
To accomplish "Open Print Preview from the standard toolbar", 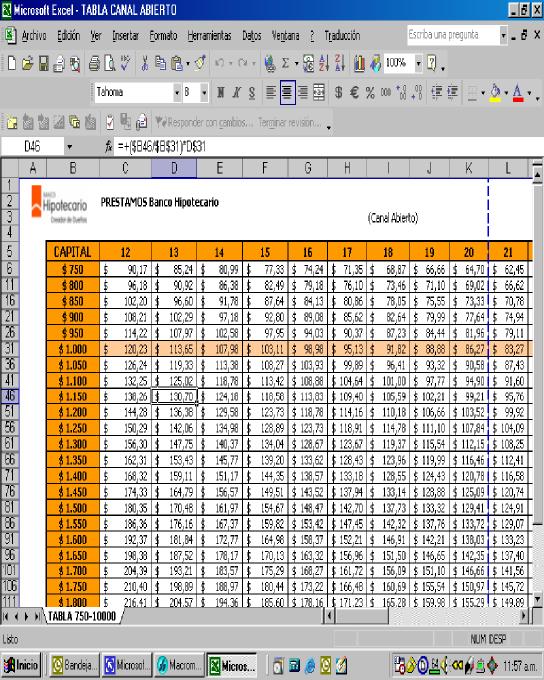I will [110, 63].
